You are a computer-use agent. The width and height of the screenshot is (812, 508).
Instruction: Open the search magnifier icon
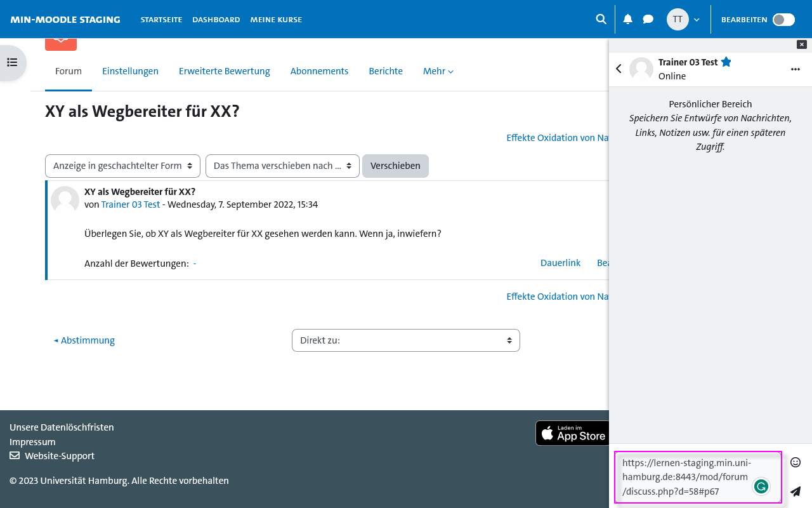click(601, 19)
